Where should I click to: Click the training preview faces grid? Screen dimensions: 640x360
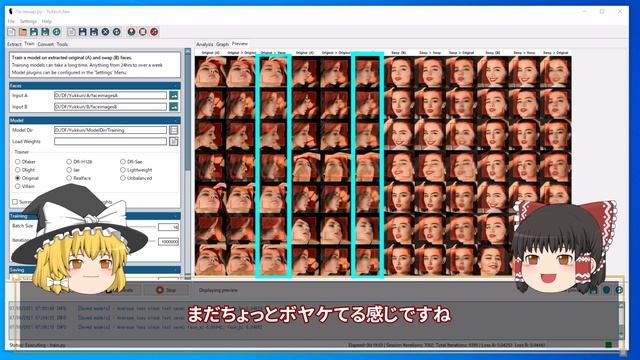[x=383, y=163]
